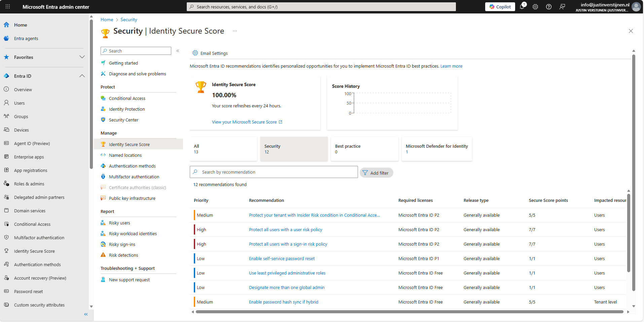644x322 pixels.
Task: Select the Microsoft Defender for Identity tab
Action: click(436, 149)
